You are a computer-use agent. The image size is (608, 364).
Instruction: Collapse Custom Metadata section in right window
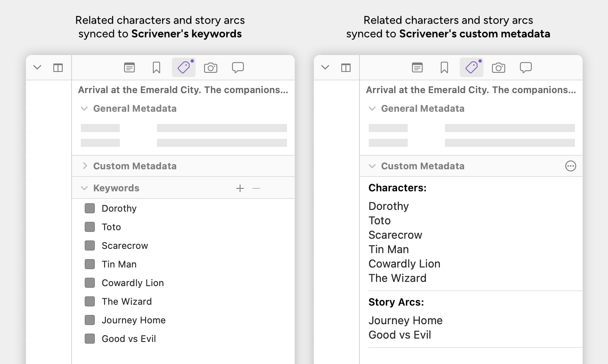pyautogui.click(x=372, y=166)
